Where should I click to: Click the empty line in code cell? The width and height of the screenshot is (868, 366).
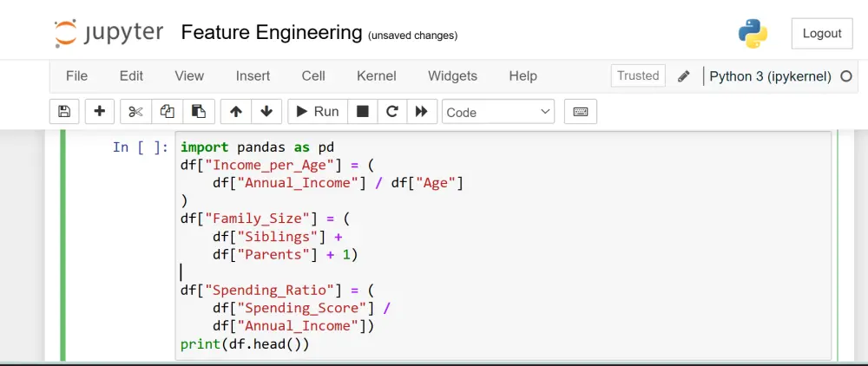[x=503, y=272]
